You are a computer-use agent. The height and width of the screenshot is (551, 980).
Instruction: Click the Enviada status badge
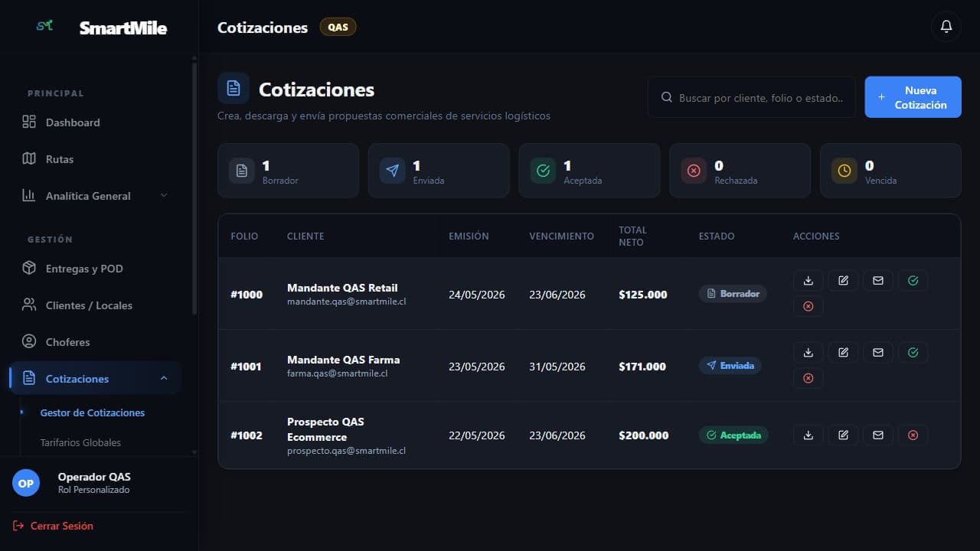pos(730,366)
